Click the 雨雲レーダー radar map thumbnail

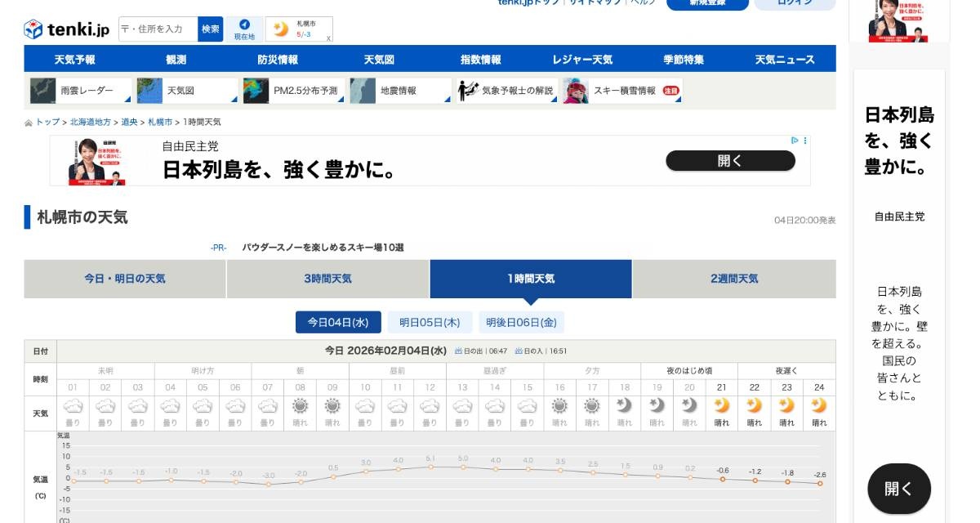point(43,91)
